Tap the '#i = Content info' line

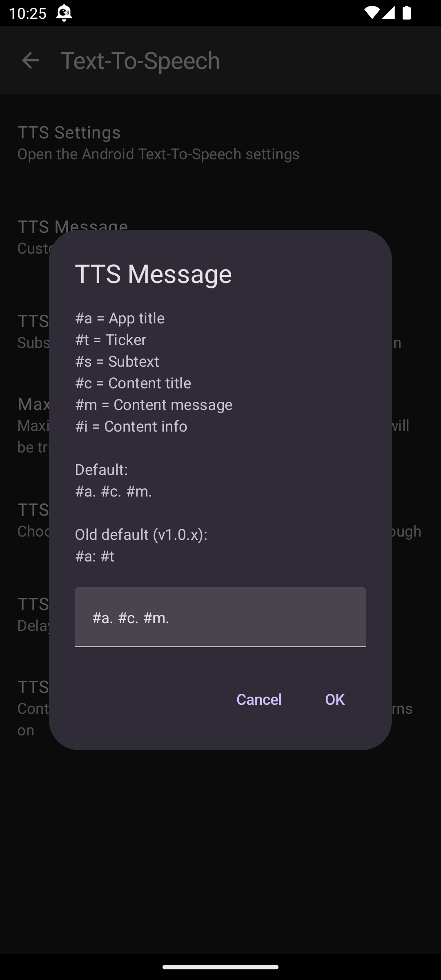coord(131,426)
